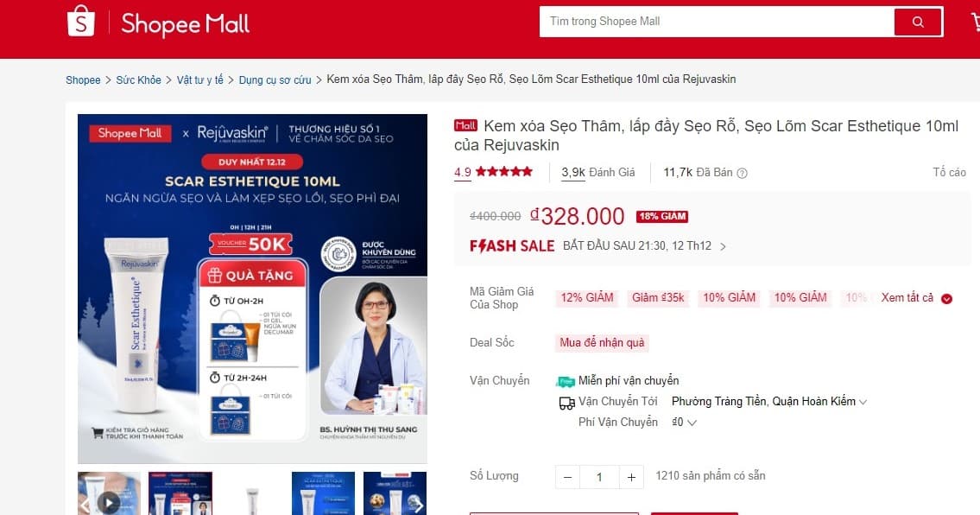Increase quantity with the plus button
The image size is (980, 515).
[631, 478]
